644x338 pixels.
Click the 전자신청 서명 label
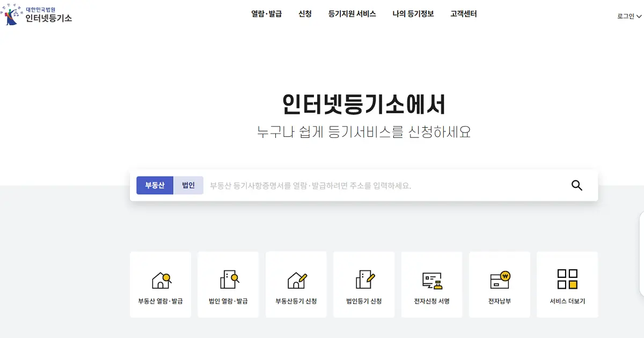[432, 302]
